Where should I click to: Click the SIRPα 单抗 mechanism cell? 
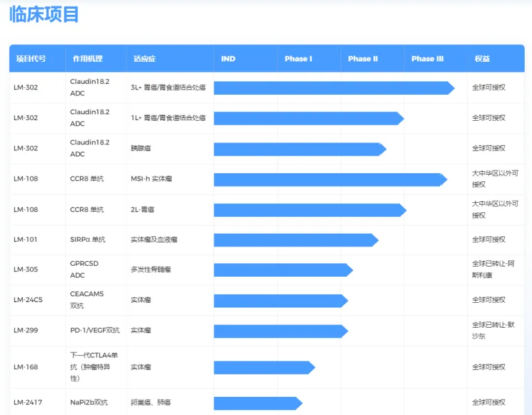[87, 240]
